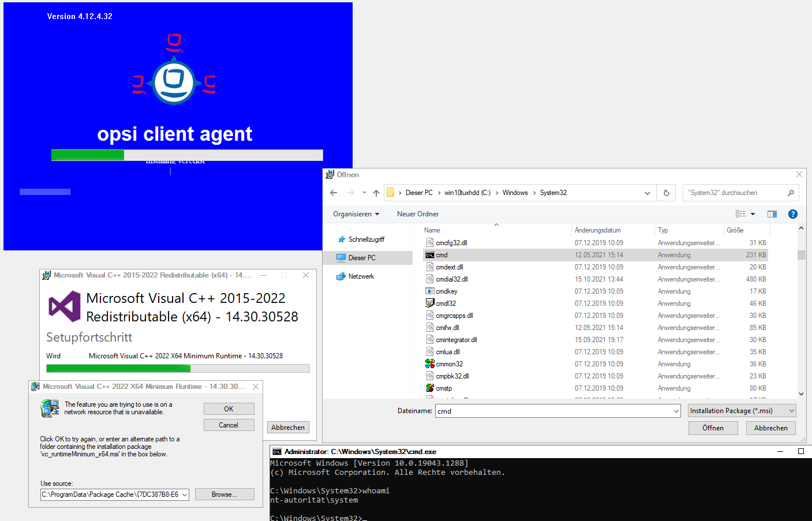Select the cmmon32 application file

pyautogui.click(x=449, y=364)
